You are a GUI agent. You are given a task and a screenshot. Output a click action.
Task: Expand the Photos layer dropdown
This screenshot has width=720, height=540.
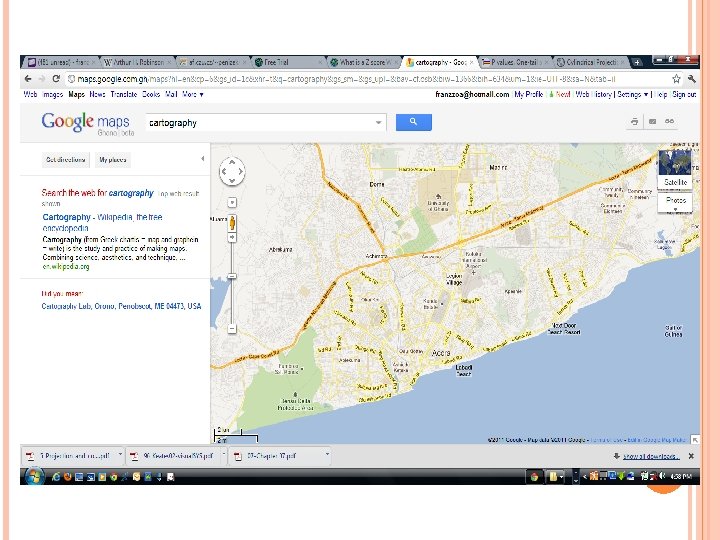click(x=675, y=209)
